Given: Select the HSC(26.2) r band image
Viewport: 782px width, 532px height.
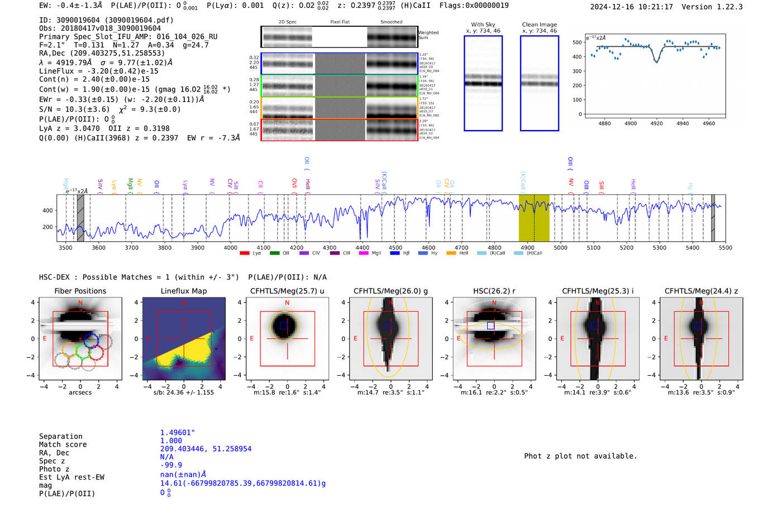Looking at the screenshot, I should (x=494, y=338).
